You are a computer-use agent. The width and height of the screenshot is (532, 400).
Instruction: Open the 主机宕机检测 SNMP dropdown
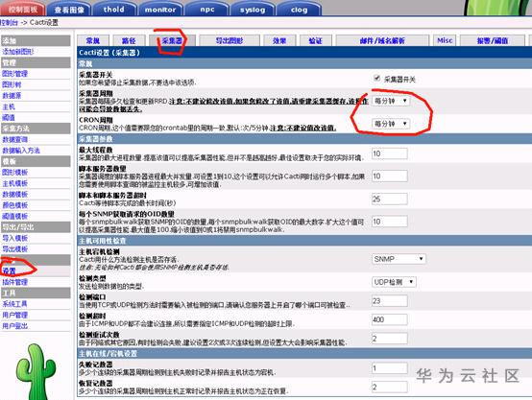coord(399,259)
